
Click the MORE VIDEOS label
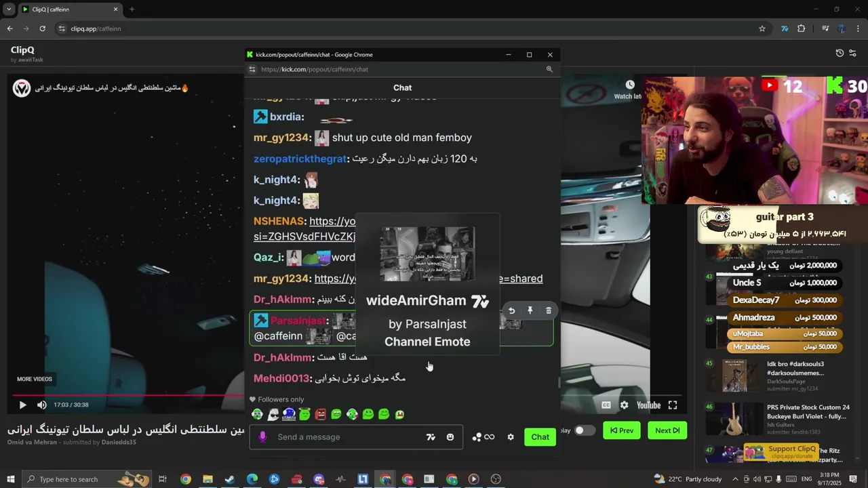(x=35, y=379)
